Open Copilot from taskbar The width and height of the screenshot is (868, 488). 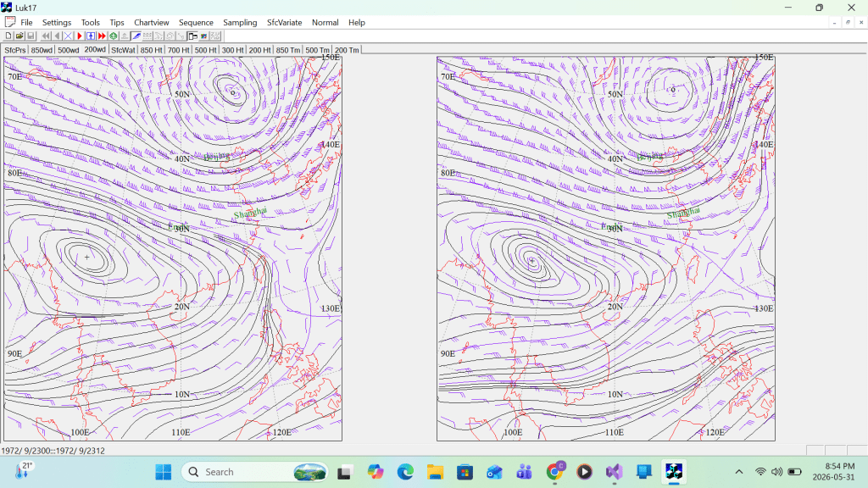coord(376,472)
